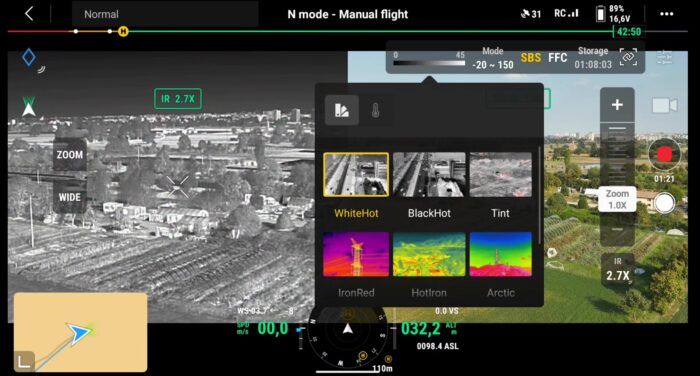
Task: Open the minimap
Action: (80, 332)
